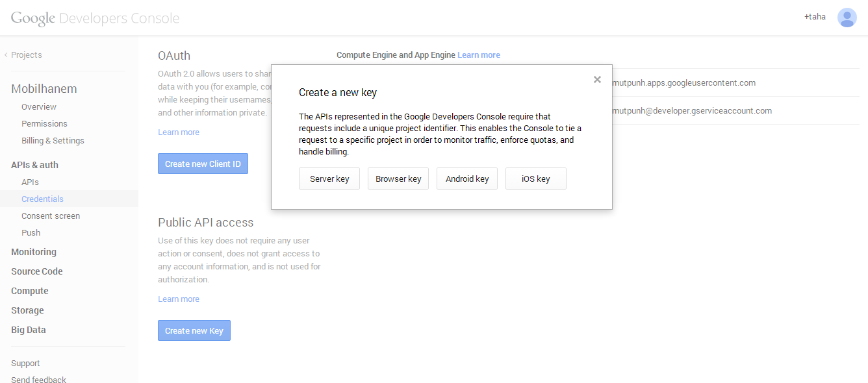Screen dimensions: 868x383
Task: Choose the iOS key option
Action: 536,179
